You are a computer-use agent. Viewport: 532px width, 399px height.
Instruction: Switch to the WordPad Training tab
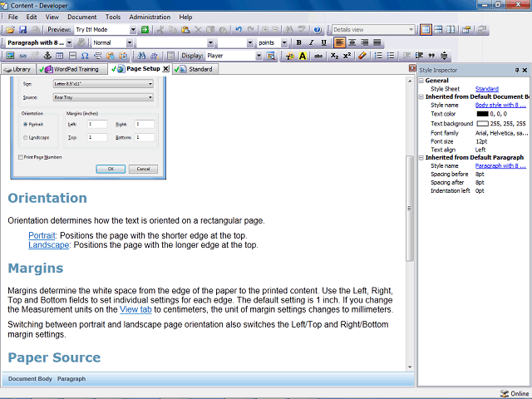[72, 69]
